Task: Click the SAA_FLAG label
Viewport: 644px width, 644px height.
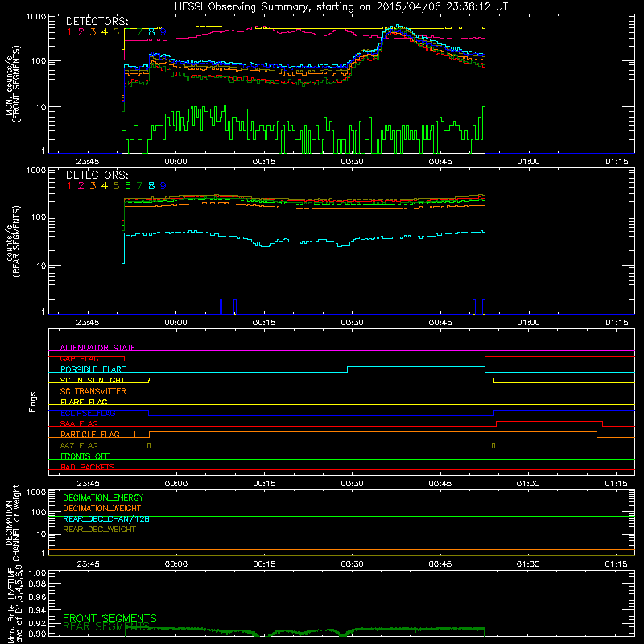Action: [79, 423]
